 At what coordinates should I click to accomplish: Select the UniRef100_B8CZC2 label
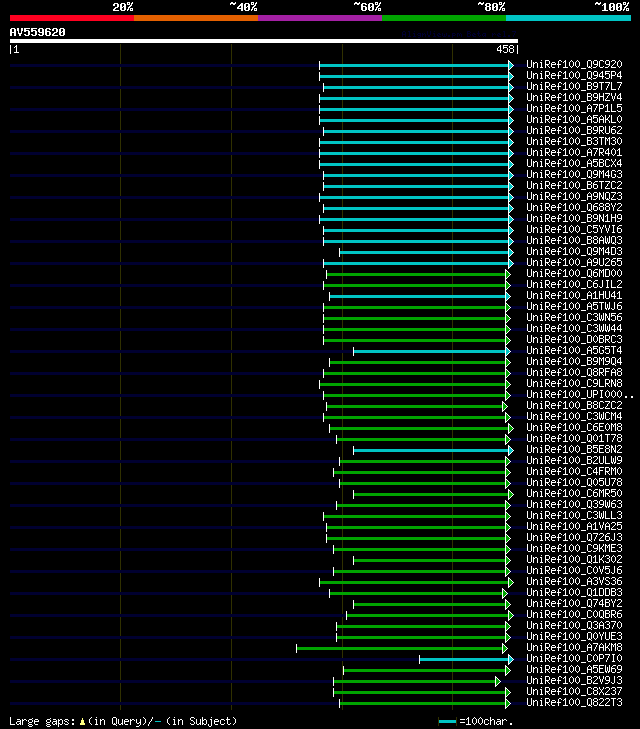point(574,405)
